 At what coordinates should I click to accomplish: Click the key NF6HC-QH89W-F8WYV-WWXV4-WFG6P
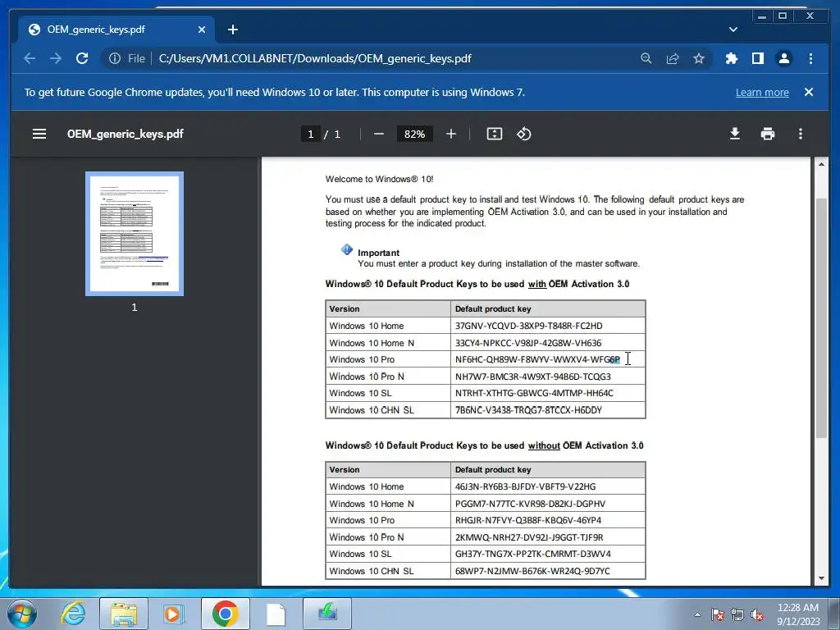click(537, 359)
